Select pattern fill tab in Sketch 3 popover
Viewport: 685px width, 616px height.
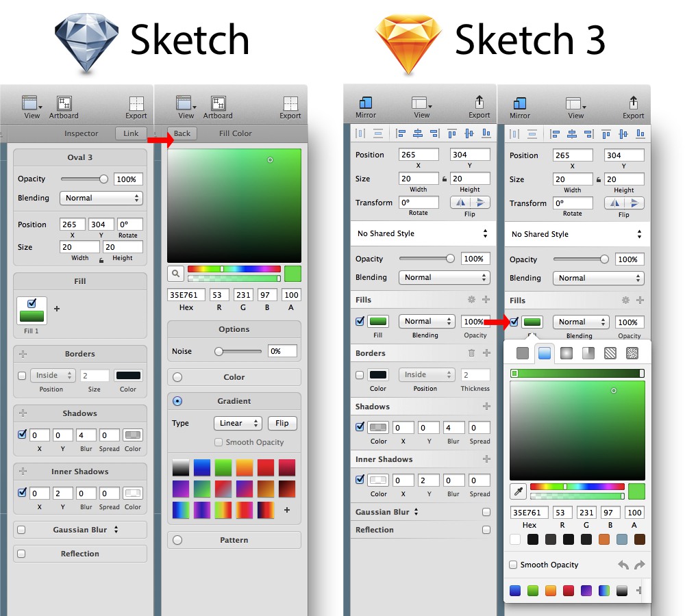(x=610, y=352)
